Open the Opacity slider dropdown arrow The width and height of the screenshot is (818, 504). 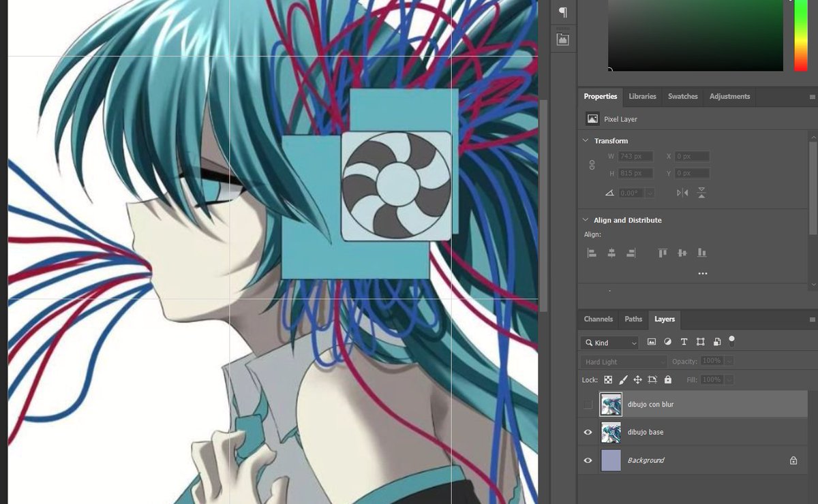pyautogui.click(x=729, y=361)
